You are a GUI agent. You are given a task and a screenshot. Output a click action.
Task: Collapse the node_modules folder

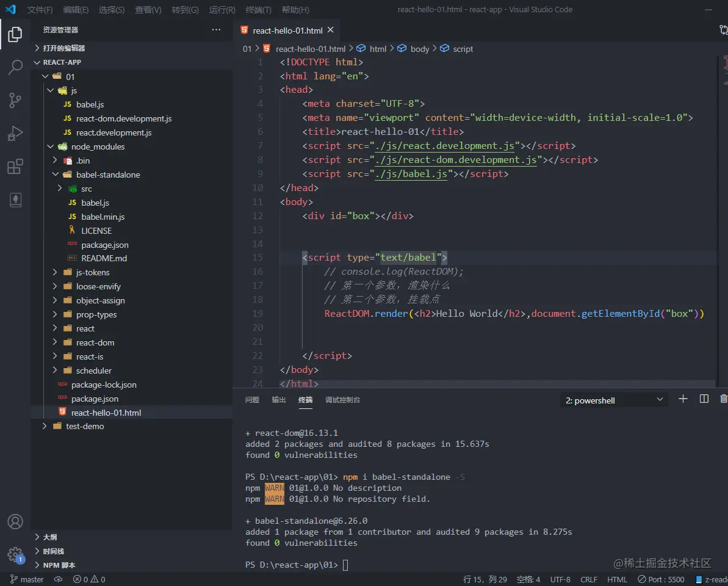click(50, 146)
